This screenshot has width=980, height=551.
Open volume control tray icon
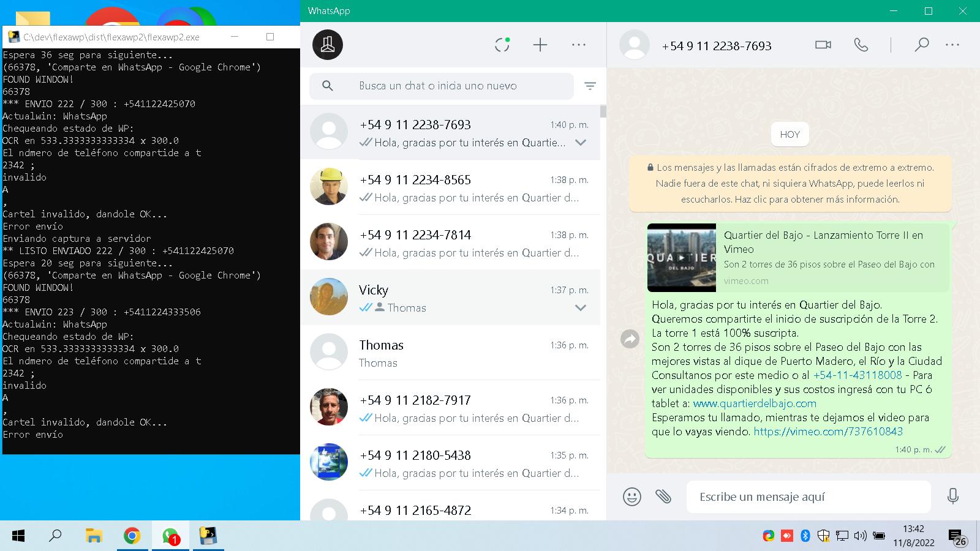click(861, 536)
